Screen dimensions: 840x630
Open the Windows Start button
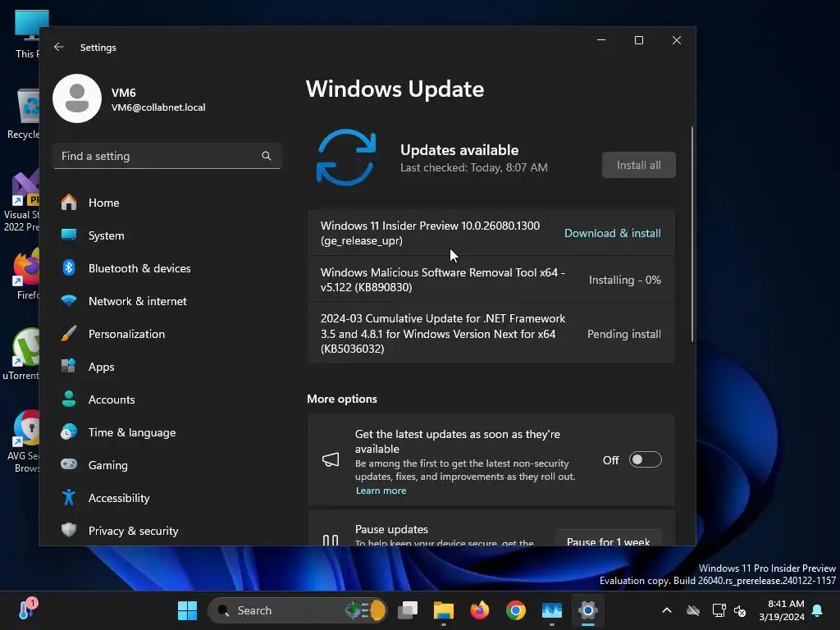click(187, 610)
